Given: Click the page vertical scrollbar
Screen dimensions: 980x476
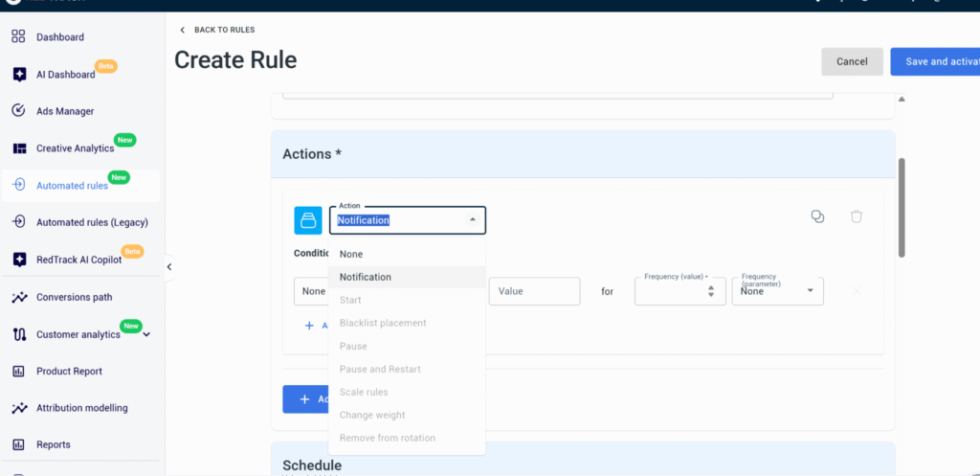Looking at the screenshot, I should click(x=902, y=208).
